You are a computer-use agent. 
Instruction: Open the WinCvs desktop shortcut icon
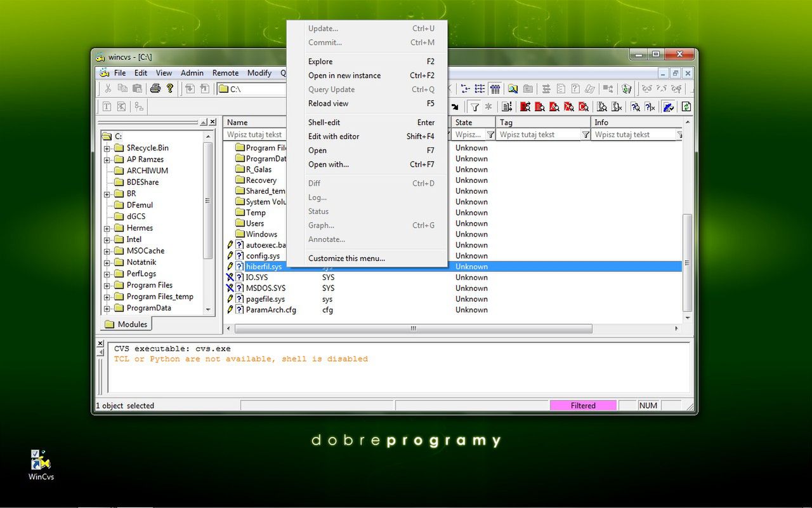[41, 465]
